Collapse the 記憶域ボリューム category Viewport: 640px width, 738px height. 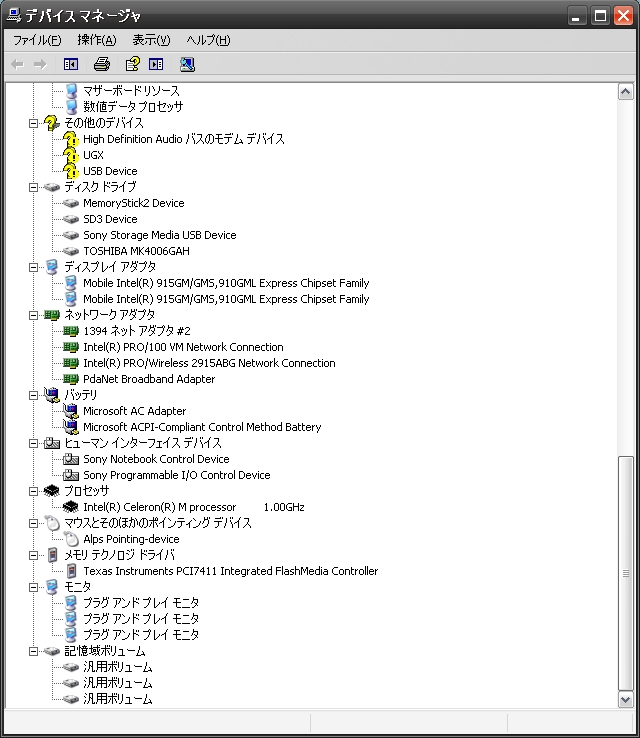[33, 651]
